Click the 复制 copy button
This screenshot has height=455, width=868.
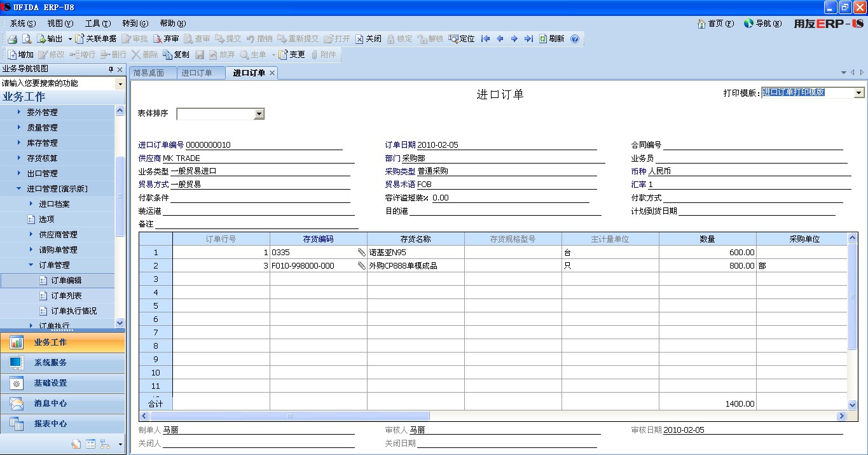[176, 55]
